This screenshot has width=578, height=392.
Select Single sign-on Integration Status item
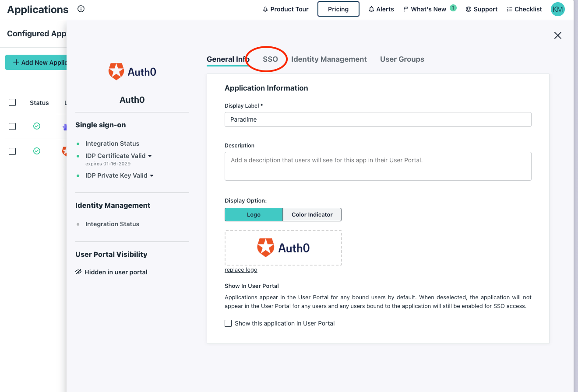pyautogui.click(x=112, y=143)
